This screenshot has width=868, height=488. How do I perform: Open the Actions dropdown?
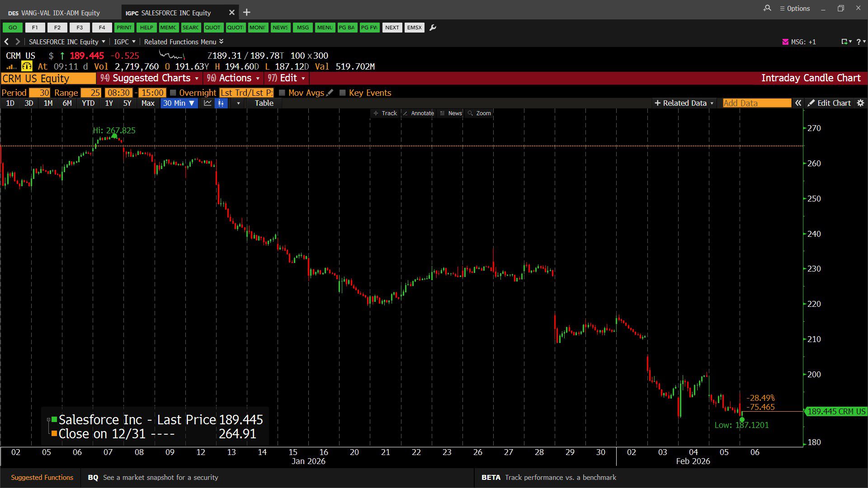point(233,78)
